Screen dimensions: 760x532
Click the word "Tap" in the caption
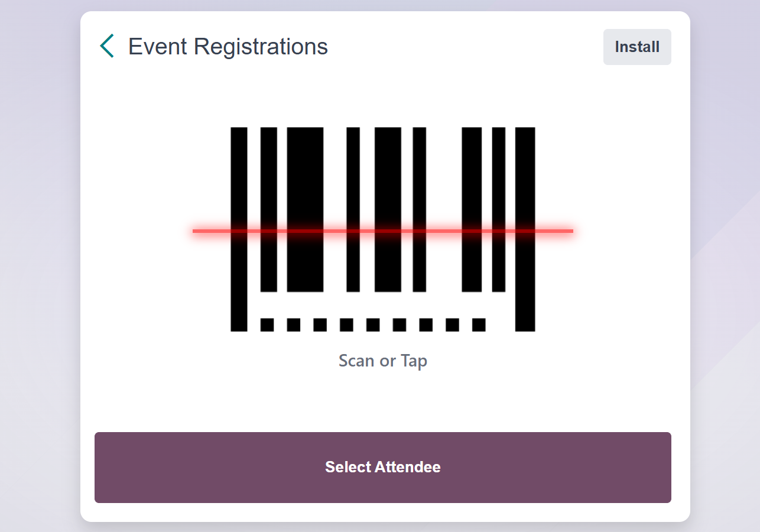[x=414, y=361]
